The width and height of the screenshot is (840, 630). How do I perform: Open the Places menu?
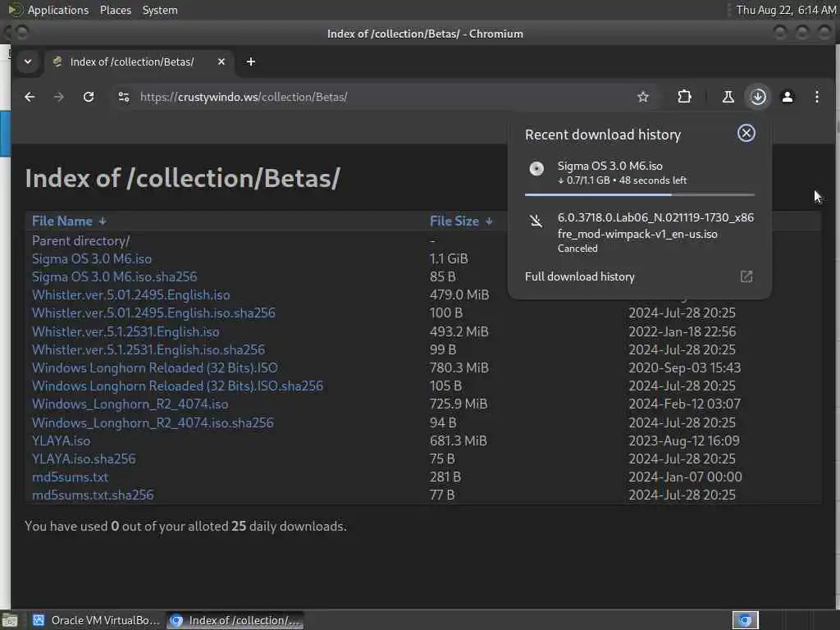115,10
